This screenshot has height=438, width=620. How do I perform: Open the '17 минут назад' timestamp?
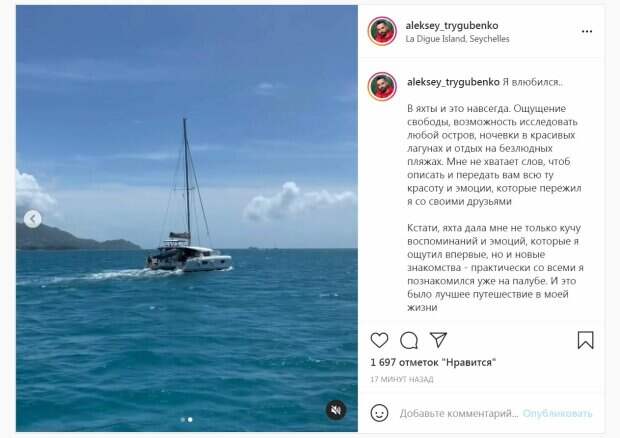coord(402,379)
